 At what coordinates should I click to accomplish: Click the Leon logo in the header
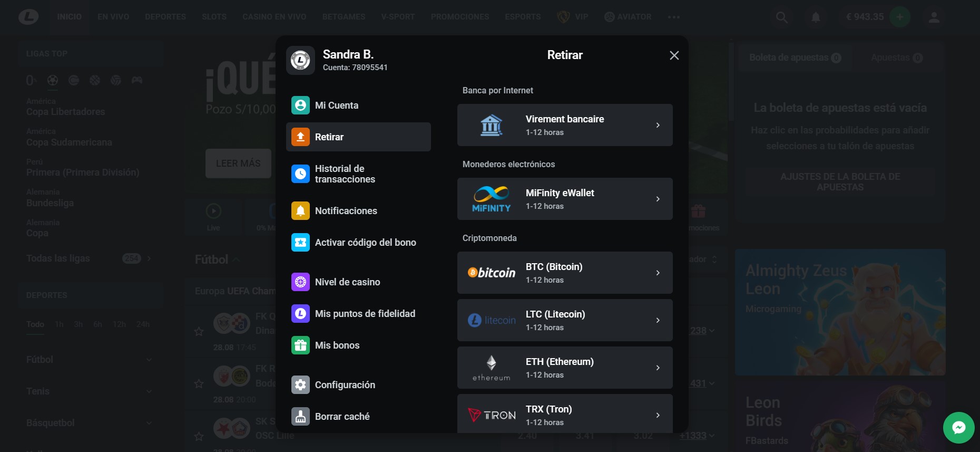[x=28, y=17]
